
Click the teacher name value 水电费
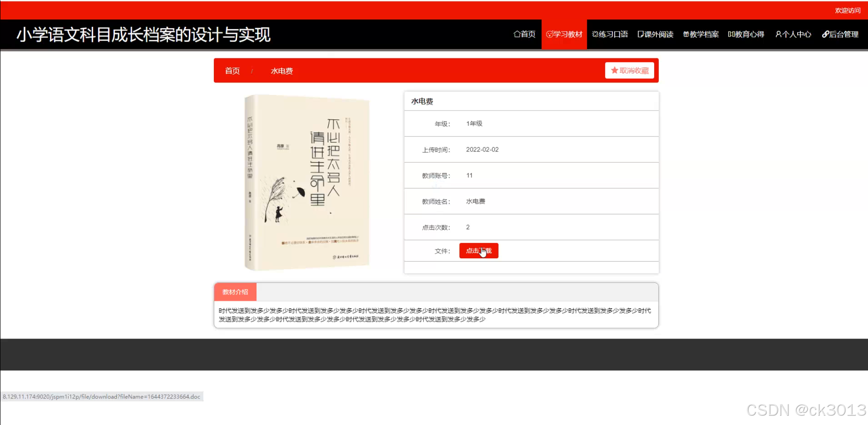(475, 201)
